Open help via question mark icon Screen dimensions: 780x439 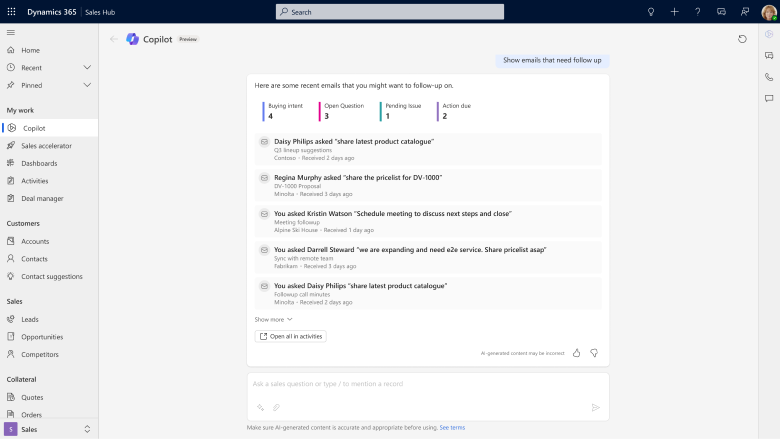point(696,11)
